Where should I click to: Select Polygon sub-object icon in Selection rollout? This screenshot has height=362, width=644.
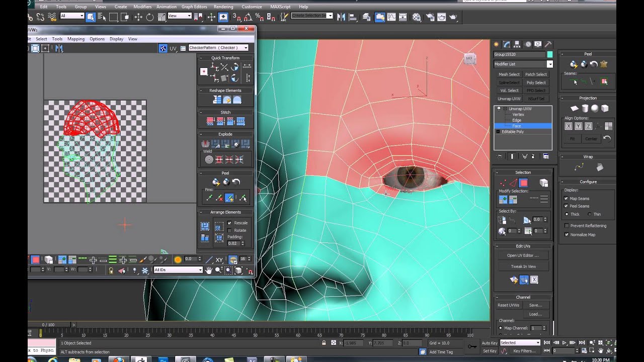[523, 183]
